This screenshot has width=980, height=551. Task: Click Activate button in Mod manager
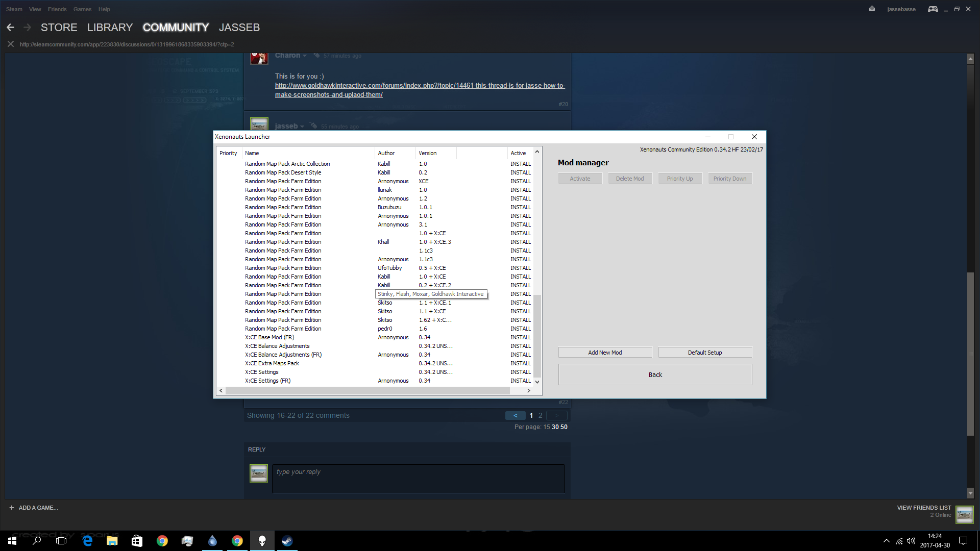click(x=580, y=179)
